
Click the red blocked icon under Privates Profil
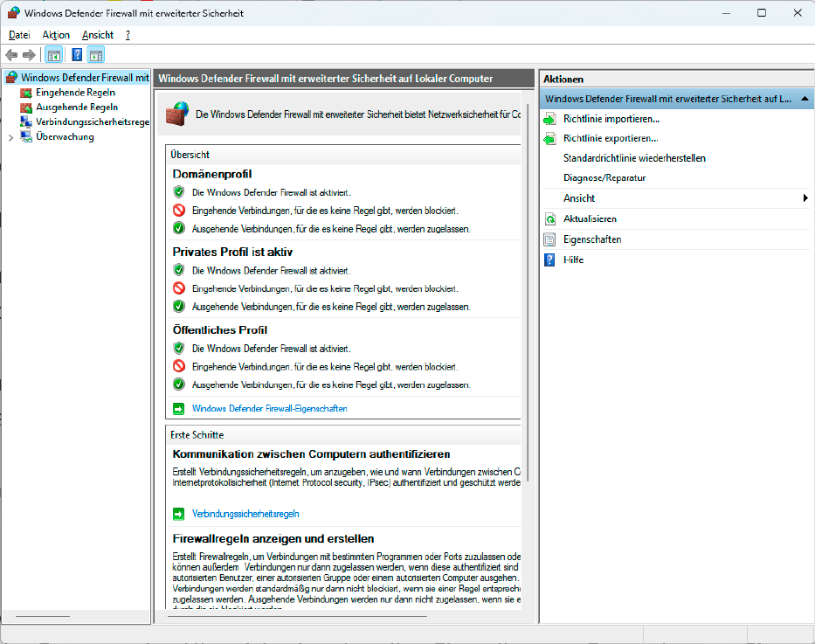click(179, 288)
